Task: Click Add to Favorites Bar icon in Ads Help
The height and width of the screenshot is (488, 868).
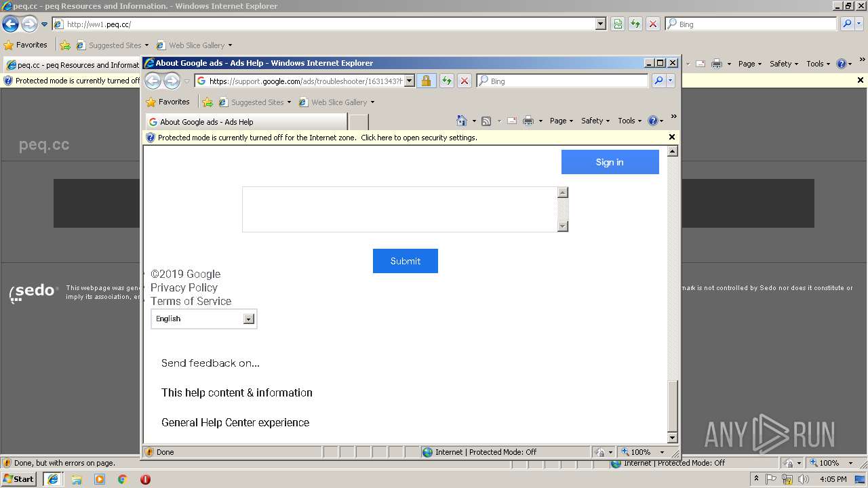Action: [x=208, y=102]
